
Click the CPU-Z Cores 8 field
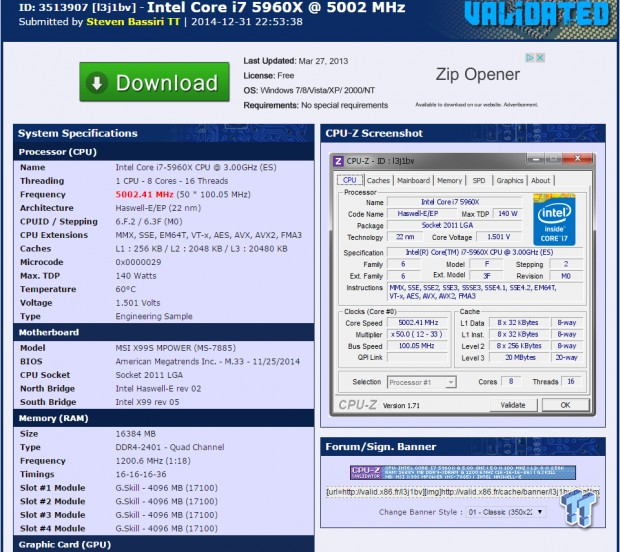coord(510,381)
